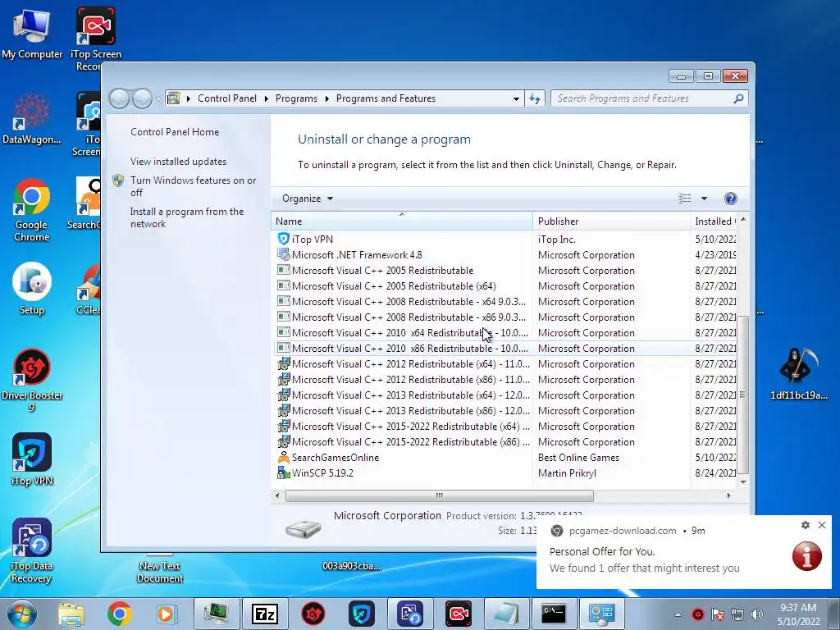Launch Driver Booster 9 desktop shortcut
This screenshot has height=630, width=840.
coord(32,380)
